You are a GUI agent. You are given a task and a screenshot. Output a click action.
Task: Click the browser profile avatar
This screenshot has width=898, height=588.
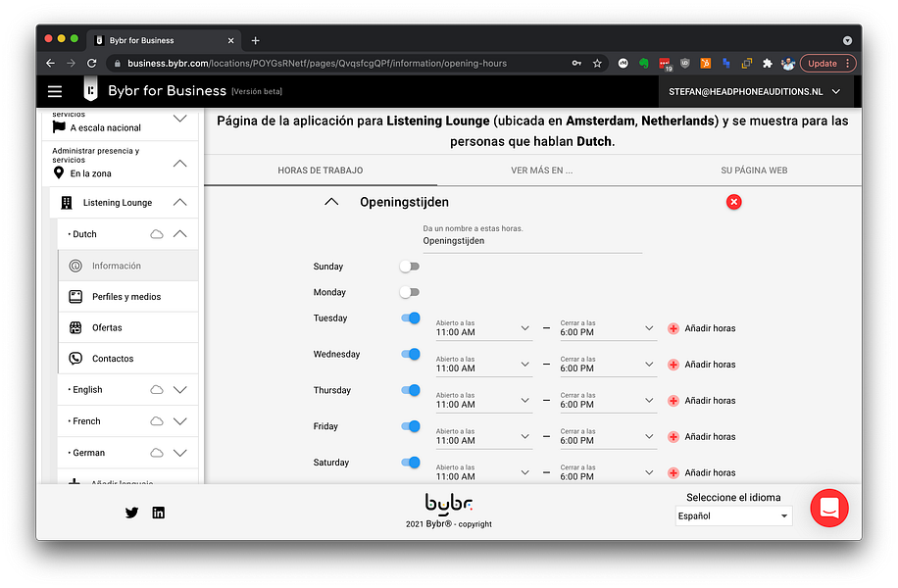click(x=788, y=64)
